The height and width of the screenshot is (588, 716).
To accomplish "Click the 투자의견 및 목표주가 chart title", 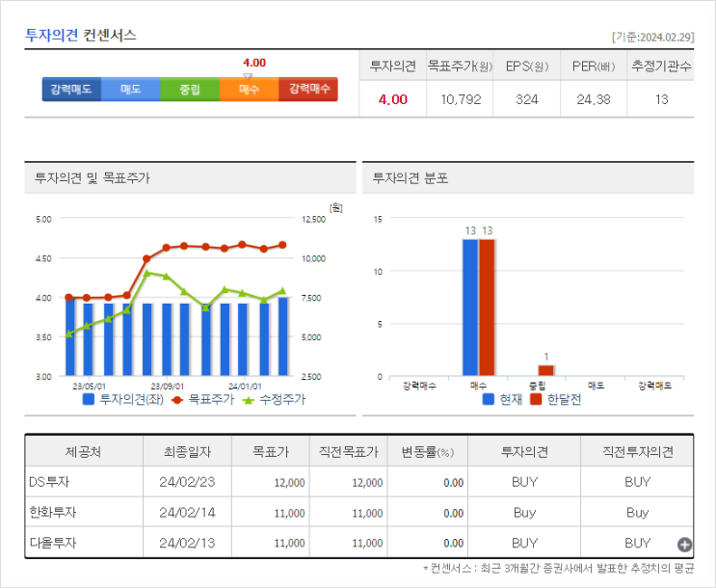I will (x=93, y=177).
